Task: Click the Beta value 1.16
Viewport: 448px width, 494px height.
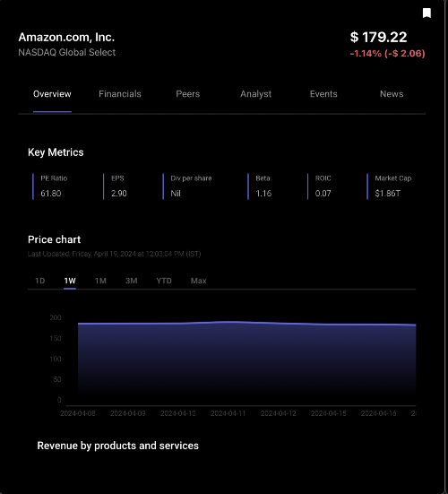Action: tap(263, 193)
